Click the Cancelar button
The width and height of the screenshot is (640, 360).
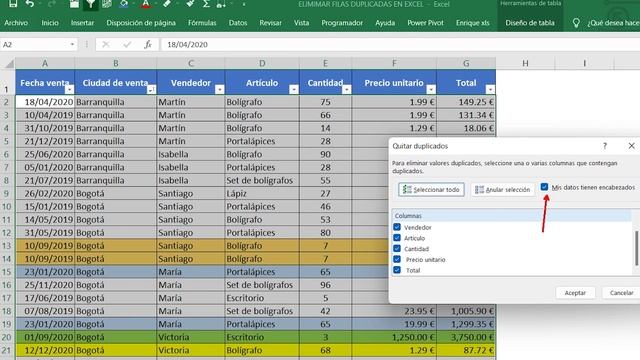tap(621, 293)
